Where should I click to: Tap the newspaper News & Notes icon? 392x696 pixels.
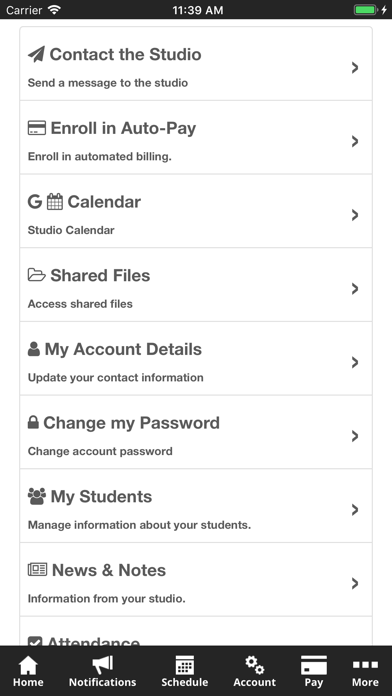pyautogui.click(x=37, y=569)
